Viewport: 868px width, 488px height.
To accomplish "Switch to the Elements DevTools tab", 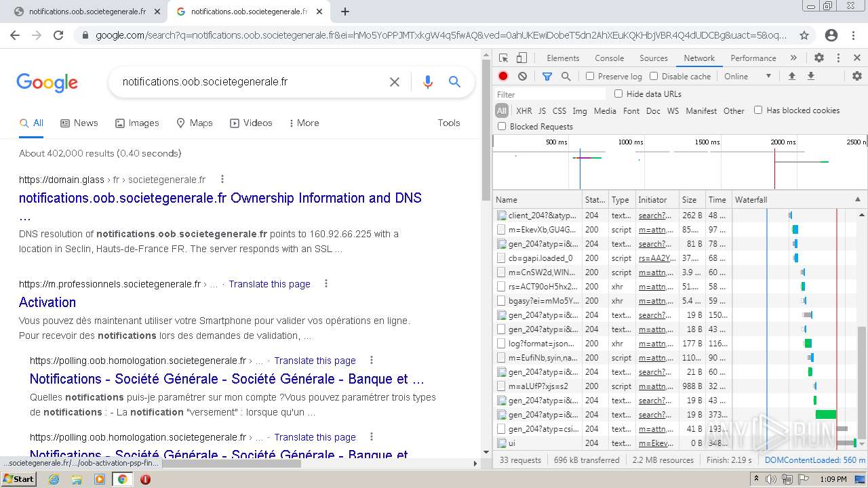I will [563, 58].
